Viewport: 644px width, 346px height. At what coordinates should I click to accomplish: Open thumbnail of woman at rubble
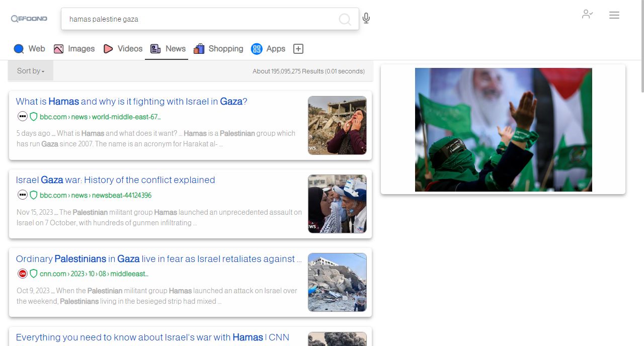click(x=337, y=125)
